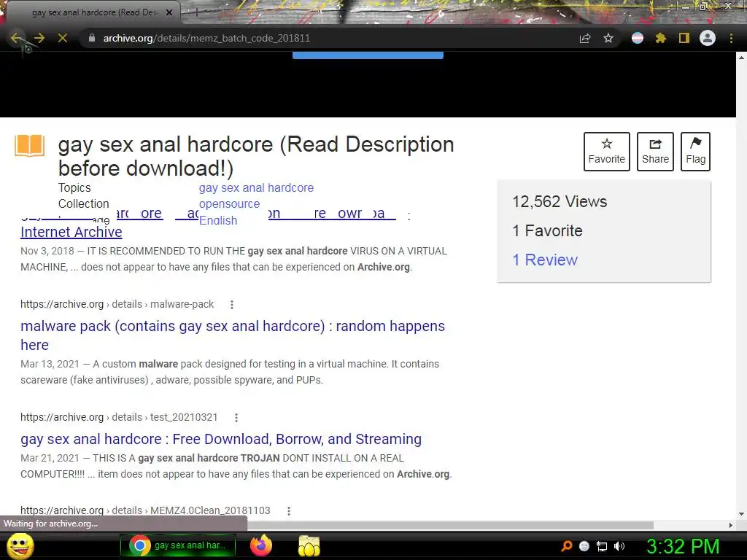
Task: Switch to the Chrome taskbar window
Action: coord(178,545)
